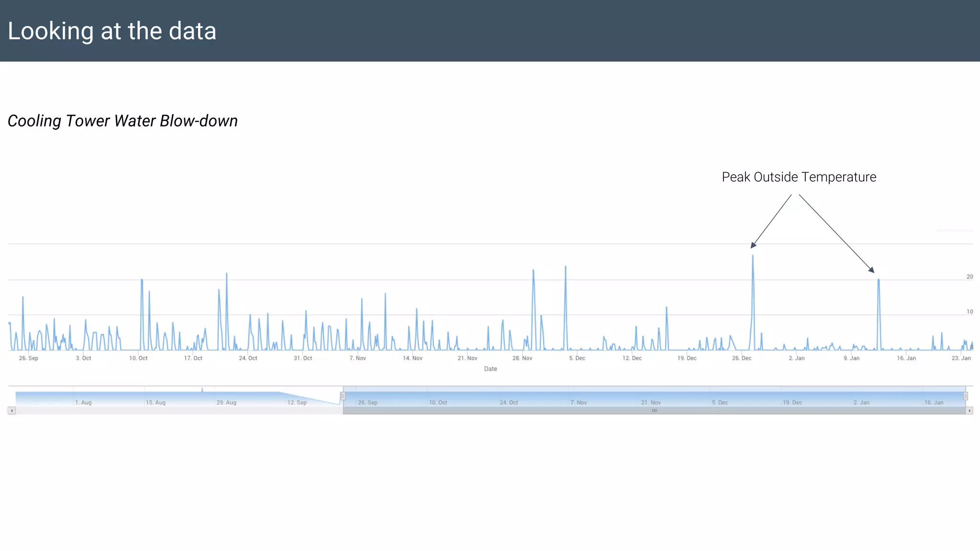Click the '19. Dec' x-axis label
The height and width of the screenshot is (551, 980).
point(687,358)
